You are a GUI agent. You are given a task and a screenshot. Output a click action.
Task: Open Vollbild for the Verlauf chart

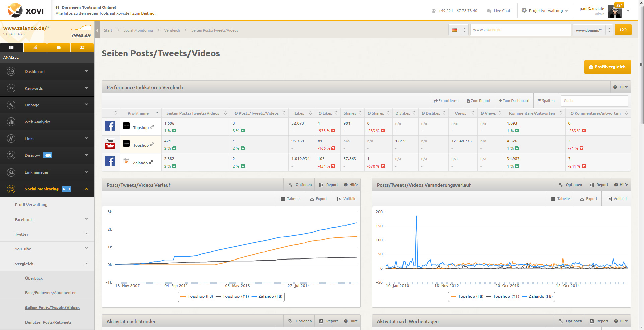[346, 199]
